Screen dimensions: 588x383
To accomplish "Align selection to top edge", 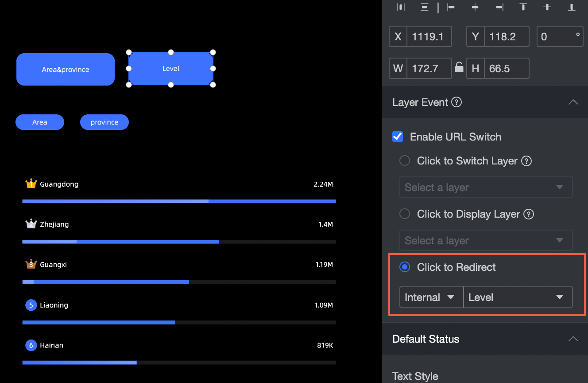I will click(523, 7).
